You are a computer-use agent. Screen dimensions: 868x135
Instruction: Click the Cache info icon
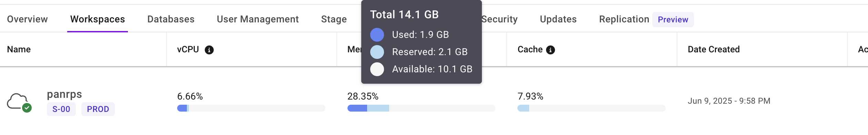551,50
